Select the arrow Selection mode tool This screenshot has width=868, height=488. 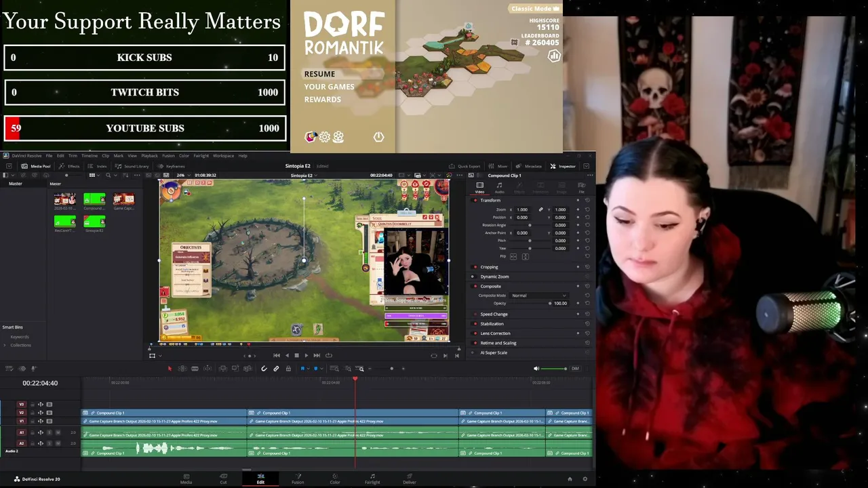click(170, 368)
